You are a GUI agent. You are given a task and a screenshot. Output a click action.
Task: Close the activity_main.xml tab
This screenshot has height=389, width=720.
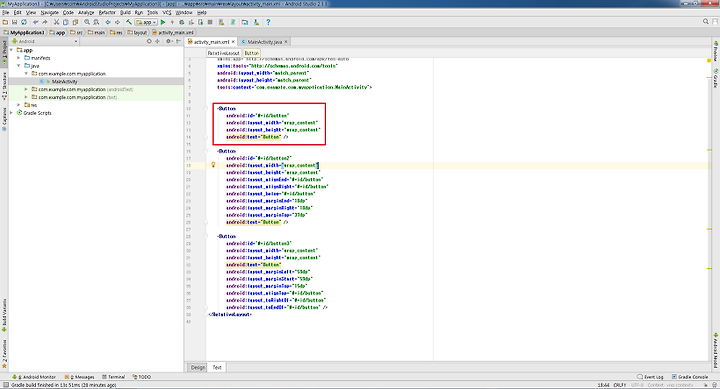click(233, 42)
